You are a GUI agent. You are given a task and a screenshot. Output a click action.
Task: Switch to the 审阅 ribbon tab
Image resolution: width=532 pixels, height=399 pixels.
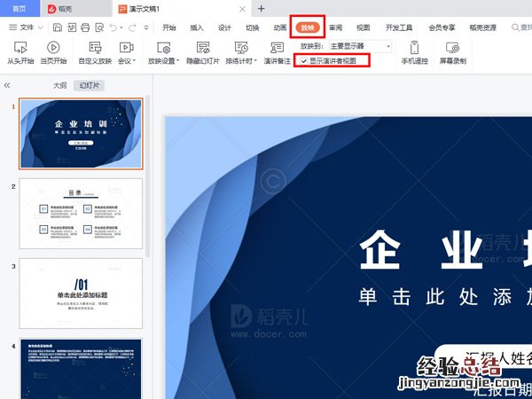(x=335, y=27)
